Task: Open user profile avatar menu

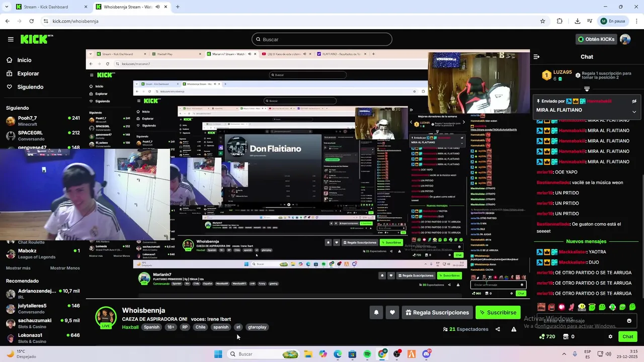Action: pos(625,39)
